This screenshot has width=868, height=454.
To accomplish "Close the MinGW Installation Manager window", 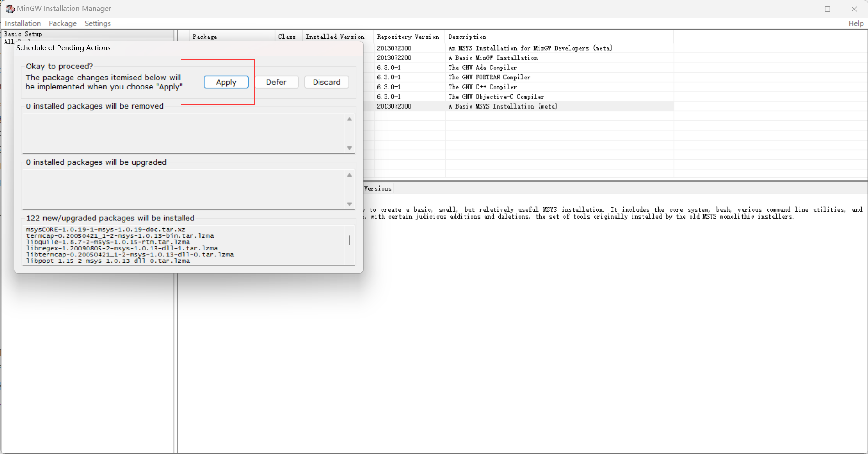I will [854, 9].
